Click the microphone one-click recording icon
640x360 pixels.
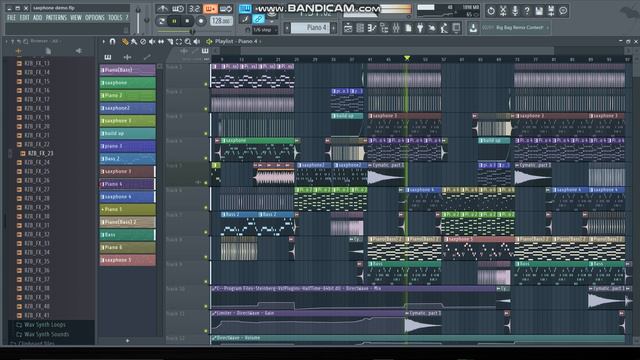coord(515,11)
